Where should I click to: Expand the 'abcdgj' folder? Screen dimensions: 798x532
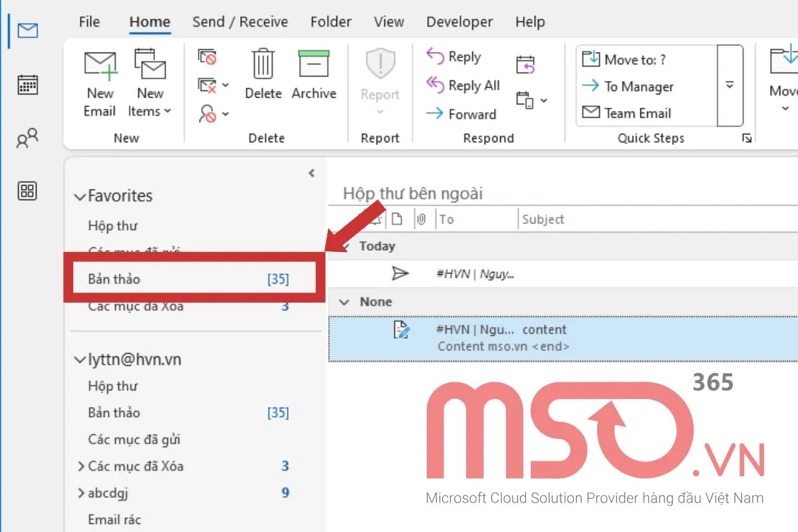pyautogui.click(x=82, y=493)
